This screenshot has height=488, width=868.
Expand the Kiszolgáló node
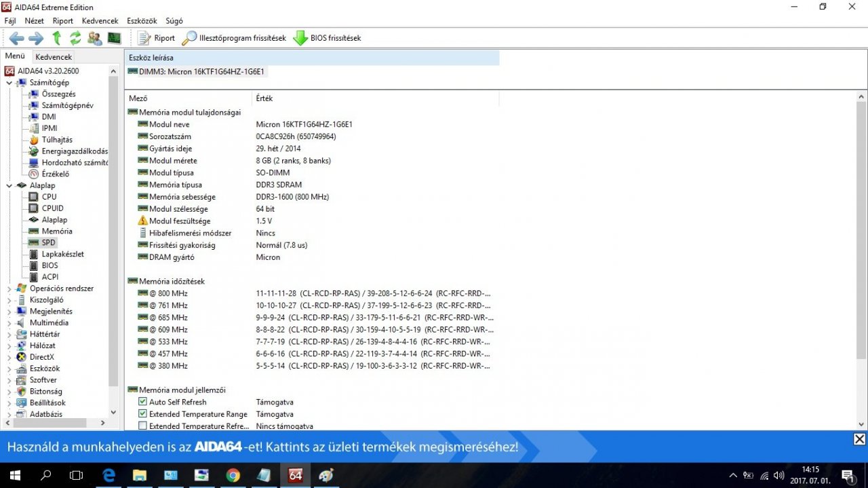[9, 300]
